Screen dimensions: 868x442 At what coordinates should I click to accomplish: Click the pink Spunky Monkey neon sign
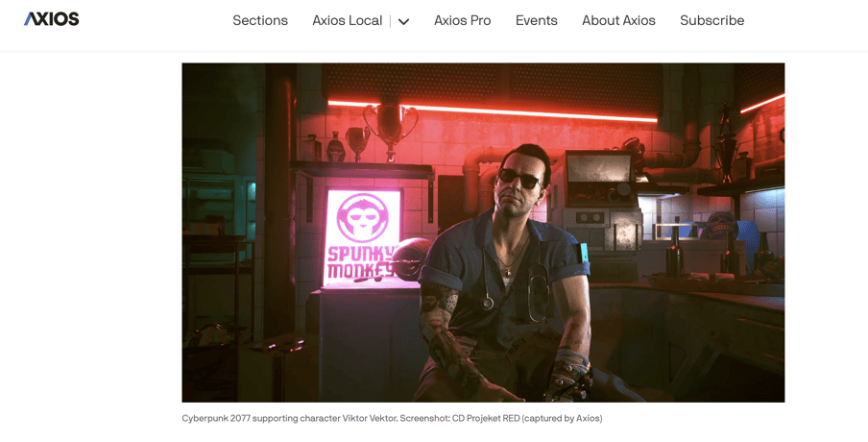(x=362, y=236)
